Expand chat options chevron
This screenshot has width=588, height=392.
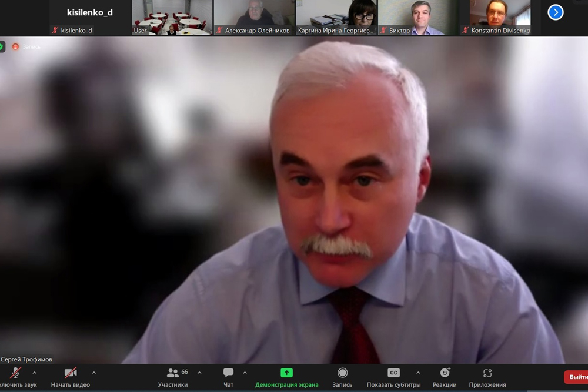click(245, 373)
